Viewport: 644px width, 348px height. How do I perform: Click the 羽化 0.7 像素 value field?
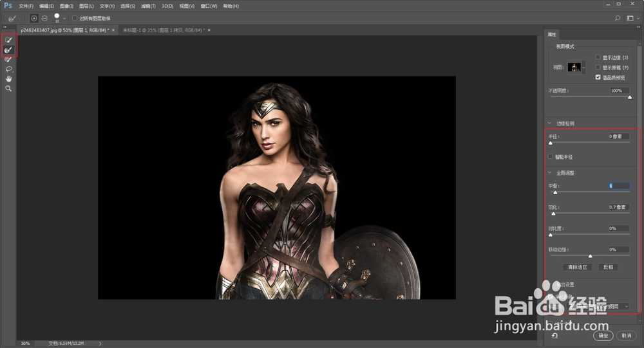click(619, 207)
